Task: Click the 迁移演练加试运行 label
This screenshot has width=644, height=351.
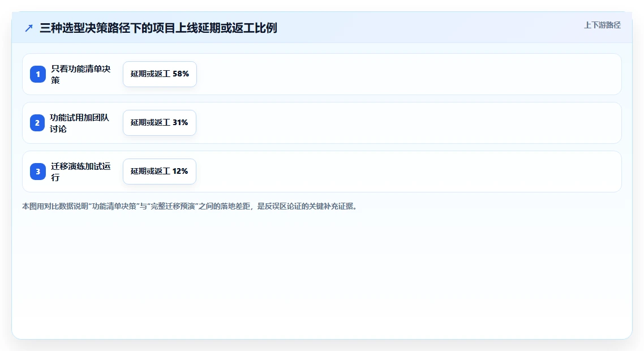Action: pyautogui.click(x=81, y=172)
